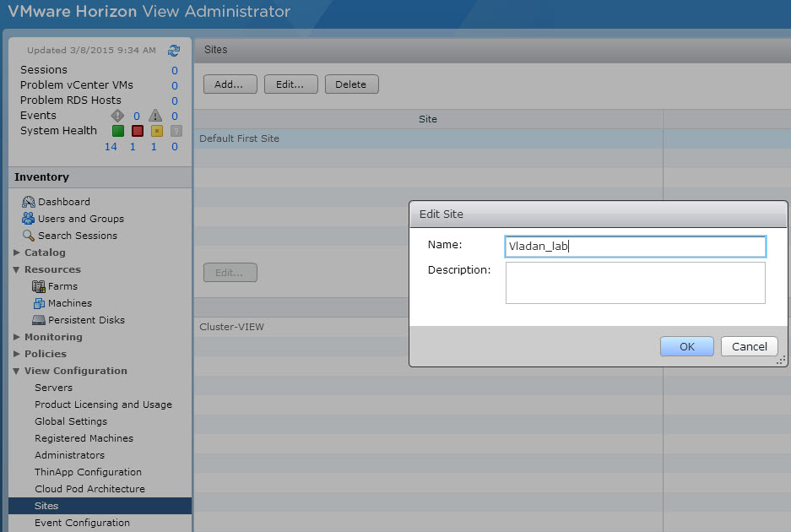Click the System Health count 14
Screen dimensions: 791x532
(111, 147)
